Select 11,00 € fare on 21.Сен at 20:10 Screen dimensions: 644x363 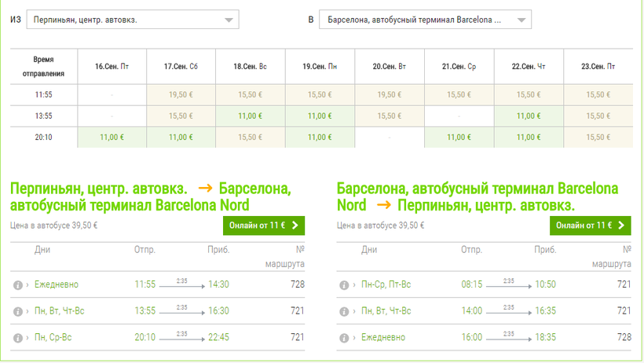[x=459, y=137]
